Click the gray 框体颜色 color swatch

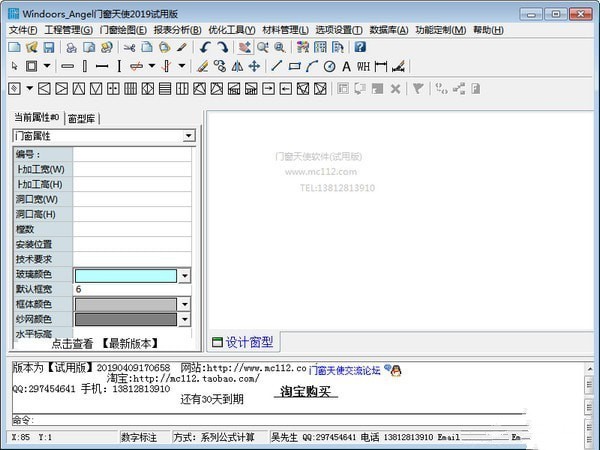pos(125,304)
